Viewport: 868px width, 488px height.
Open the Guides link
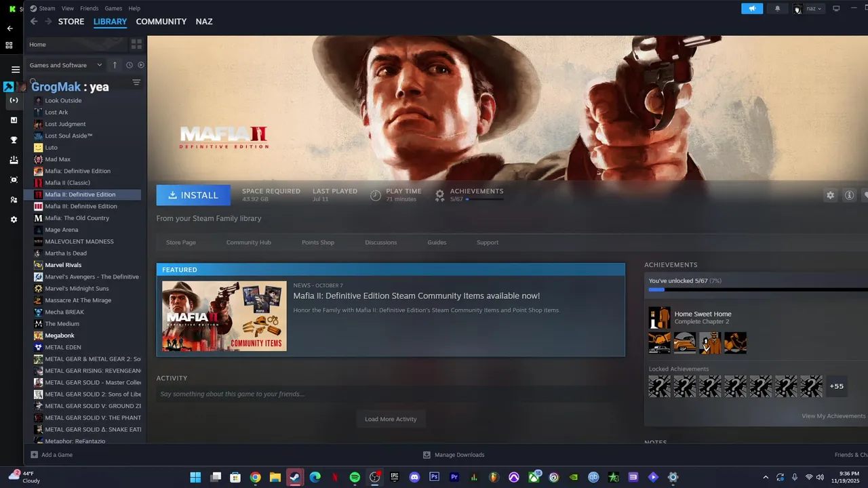pos(437,243)
